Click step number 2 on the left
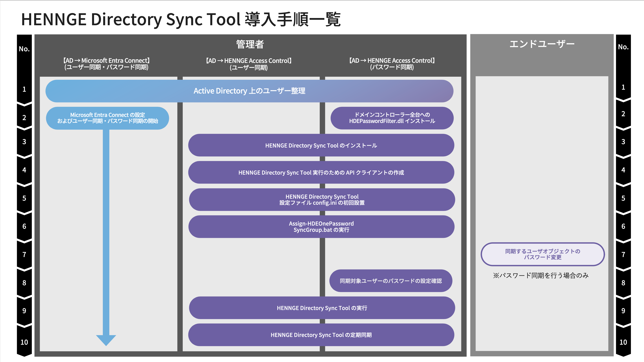644x362 pixels. (x=24, y=117)
